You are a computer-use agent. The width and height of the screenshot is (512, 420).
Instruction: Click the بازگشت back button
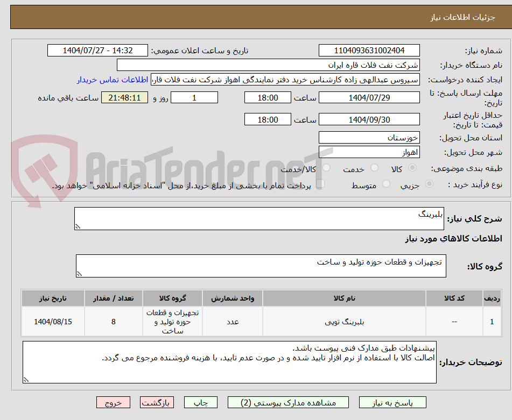(x=157, y=402)
